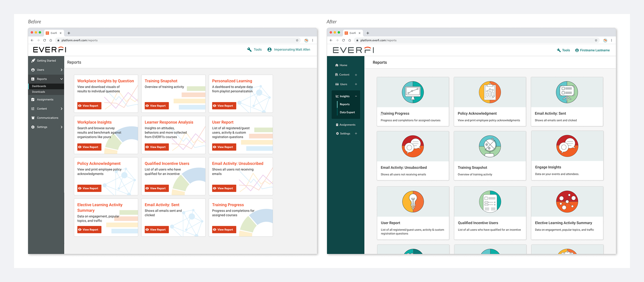Open Training Snapshot round icon in After
644x282 pixels.
(x=490, y=146)
